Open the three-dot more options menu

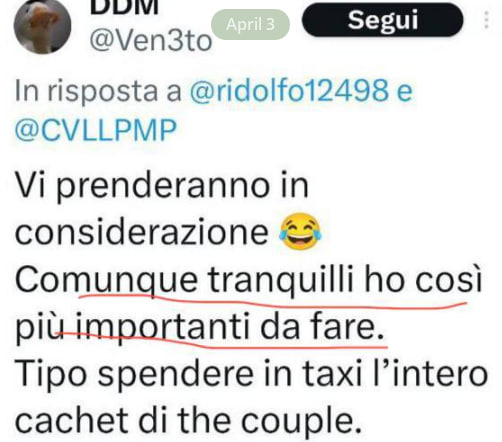pos(486,20)
